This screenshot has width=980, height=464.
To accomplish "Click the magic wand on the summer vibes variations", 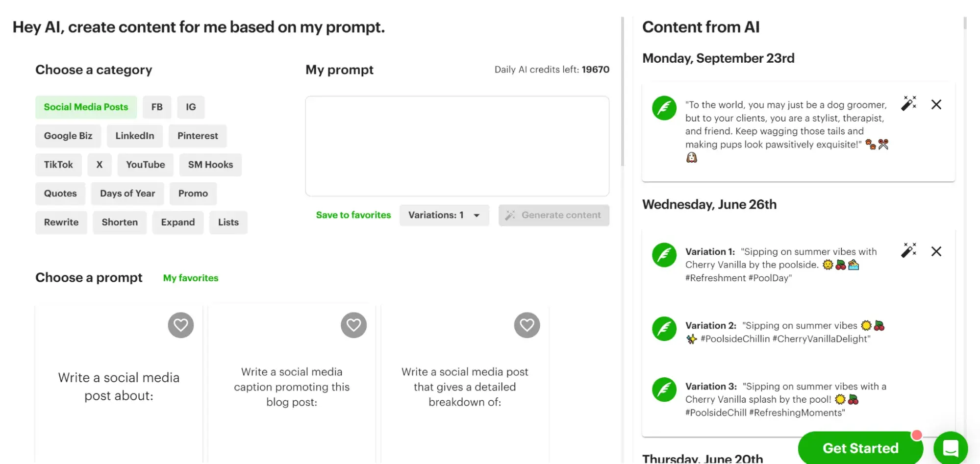I will 909,251.
